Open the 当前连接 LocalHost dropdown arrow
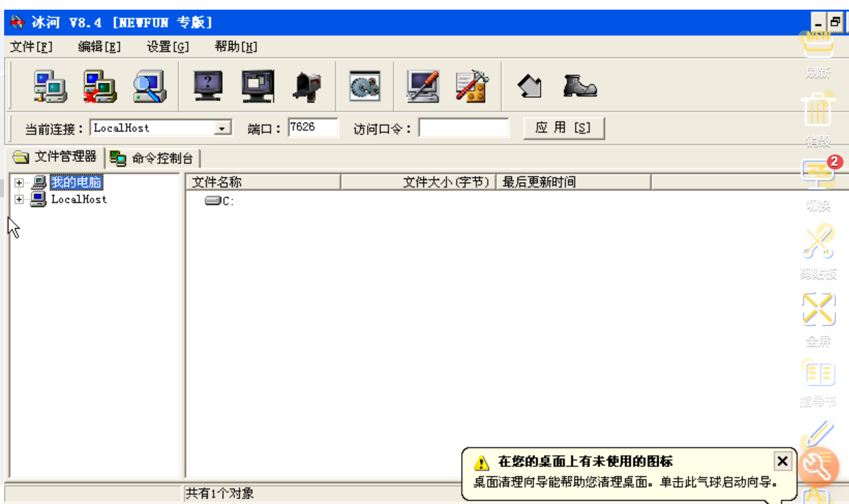 coord(223,128)
